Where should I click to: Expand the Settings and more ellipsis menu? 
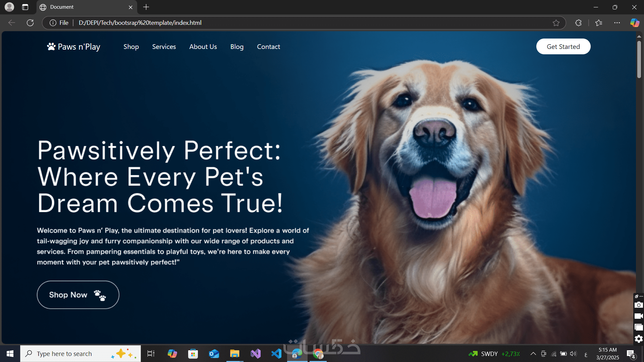(617, 23)
